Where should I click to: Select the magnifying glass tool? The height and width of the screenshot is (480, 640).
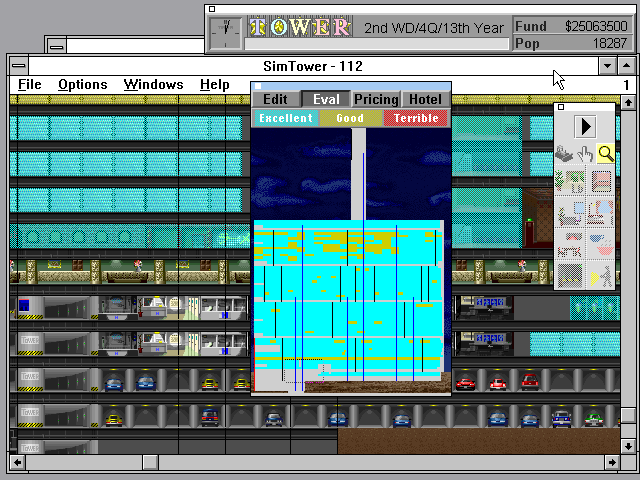[x=605, y=154]
